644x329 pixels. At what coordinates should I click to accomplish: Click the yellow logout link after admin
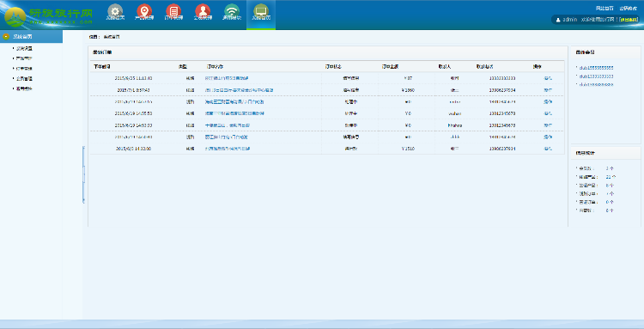click(x=629, y=20)
